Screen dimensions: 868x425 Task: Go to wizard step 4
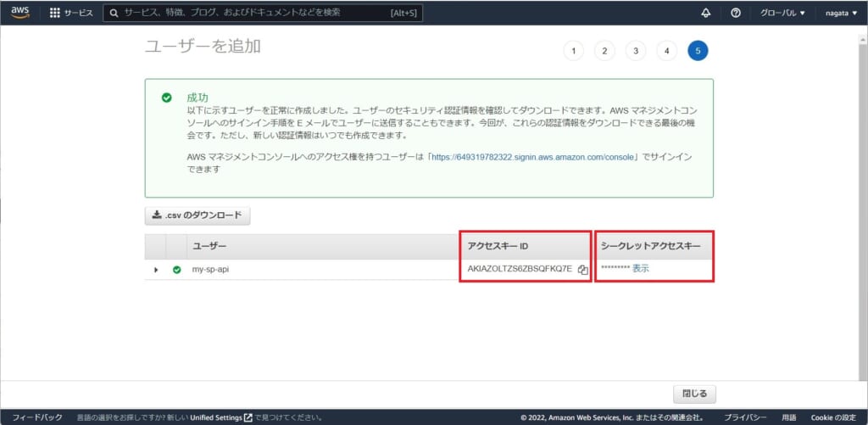666,51
